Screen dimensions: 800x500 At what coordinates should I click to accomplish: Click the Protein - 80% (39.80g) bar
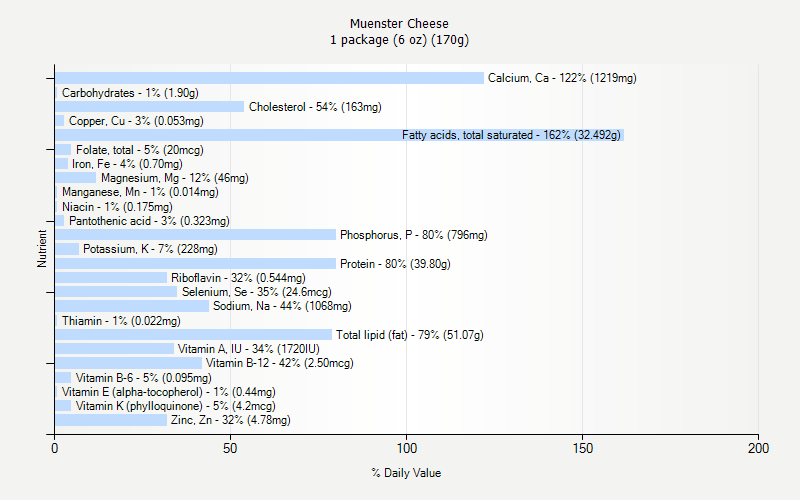coord(195,264)
